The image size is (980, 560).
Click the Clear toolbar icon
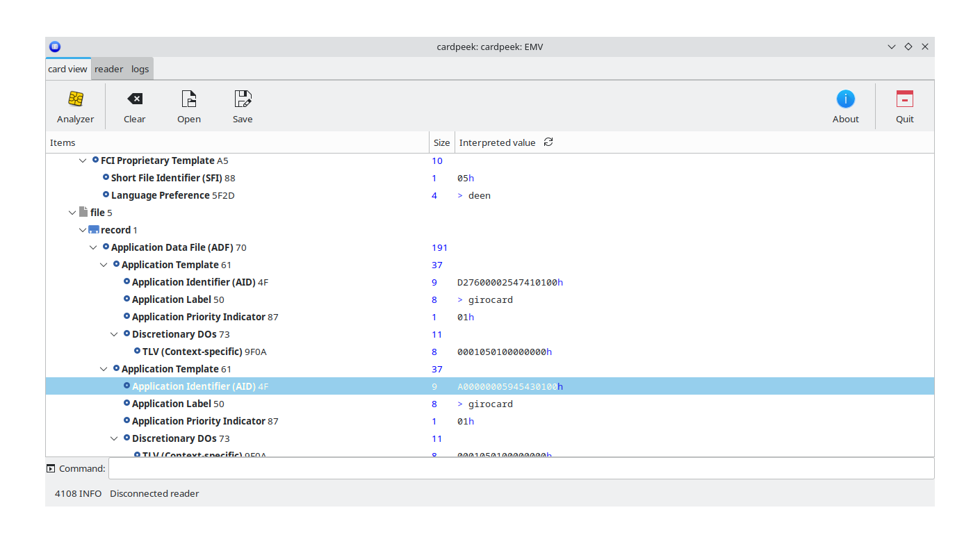(x=135, y=99)
